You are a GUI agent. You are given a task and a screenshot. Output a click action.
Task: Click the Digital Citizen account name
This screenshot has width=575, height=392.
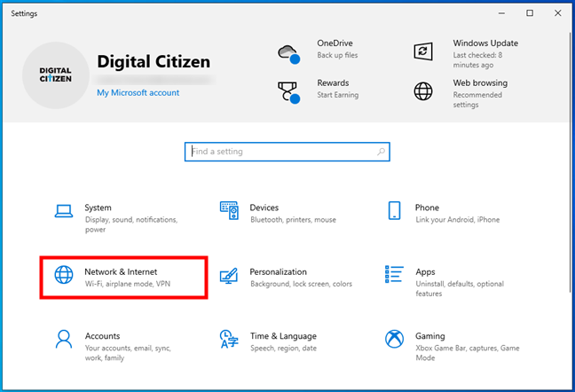point(154,61)
